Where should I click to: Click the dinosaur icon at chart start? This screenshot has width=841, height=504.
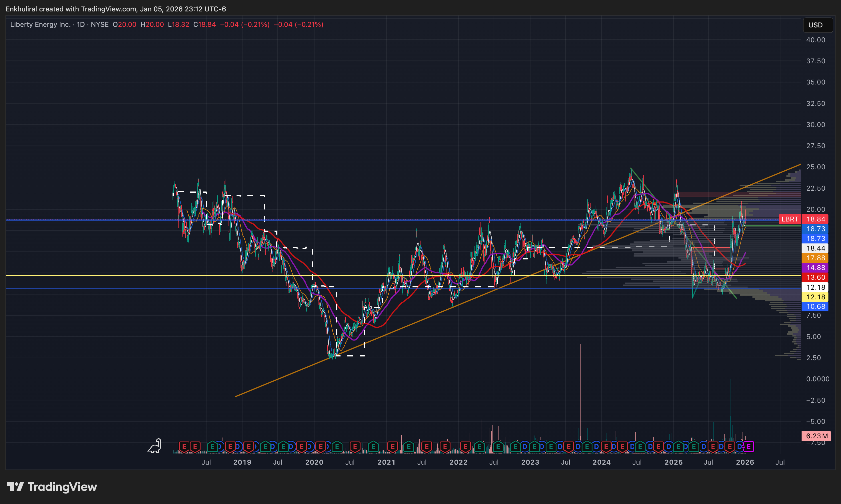[155, 446]
